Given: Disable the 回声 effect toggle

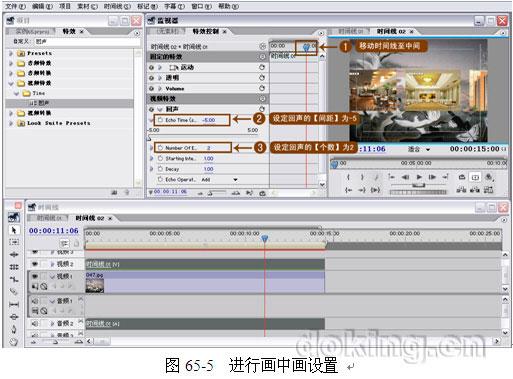Looking at the screenshot, I should 152,109.
